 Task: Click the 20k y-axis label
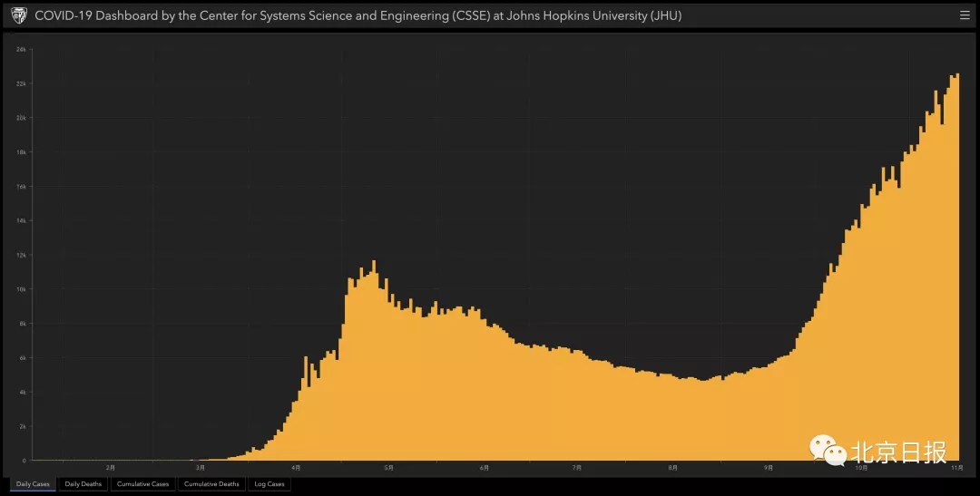[21, 118]
